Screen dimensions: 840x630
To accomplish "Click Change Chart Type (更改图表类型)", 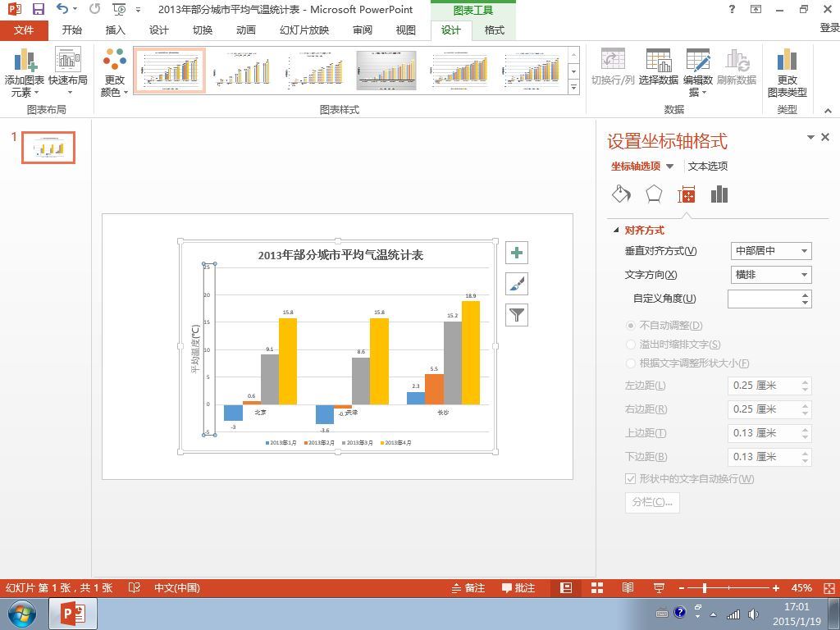I will [x=787, y=72].
